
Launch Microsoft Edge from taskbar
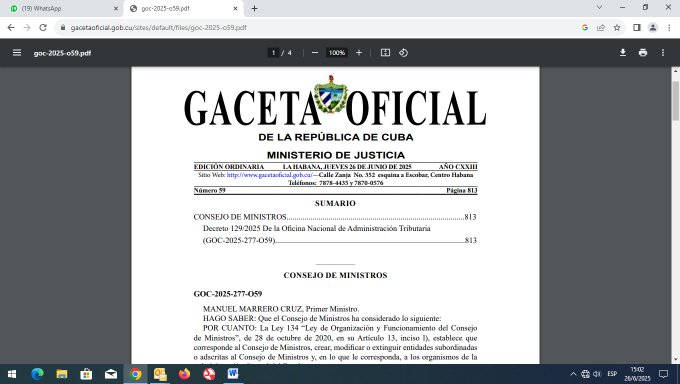click(37, 374)
